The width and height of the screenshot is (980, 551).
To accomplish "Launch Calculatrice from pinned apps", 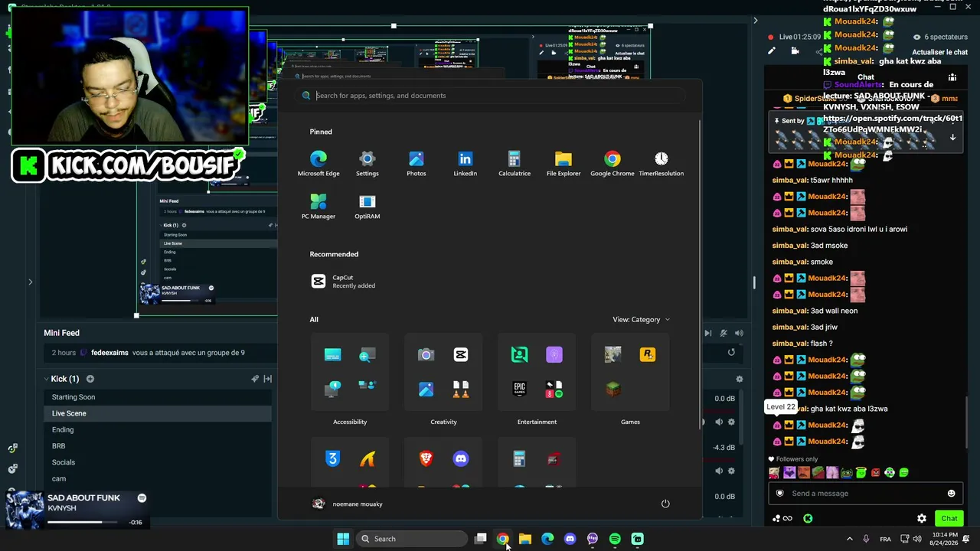I will pos(514,164).
